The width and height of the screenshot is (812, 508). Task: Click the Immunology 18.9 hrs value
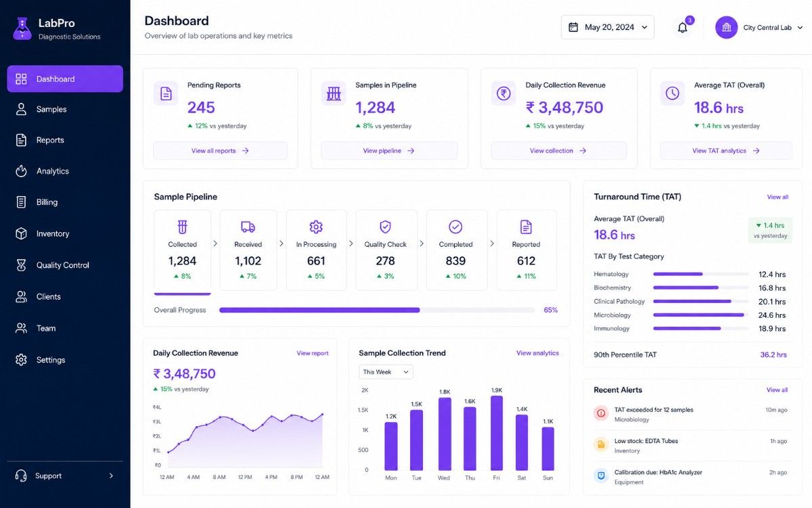point(772,329)
